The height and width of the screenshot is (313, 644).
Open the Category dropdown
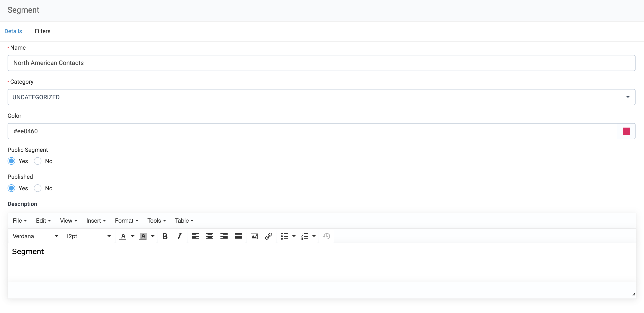tap(321, 97)
